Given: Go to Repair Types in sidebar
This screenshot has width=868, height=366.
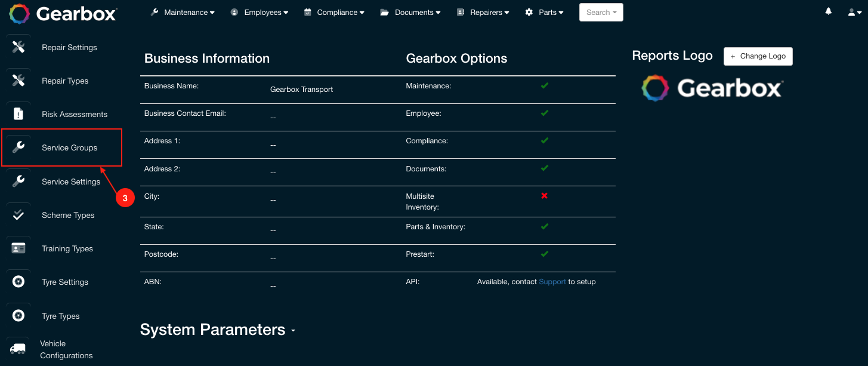Looking at the screenshot, I should (x=65, y=81).
